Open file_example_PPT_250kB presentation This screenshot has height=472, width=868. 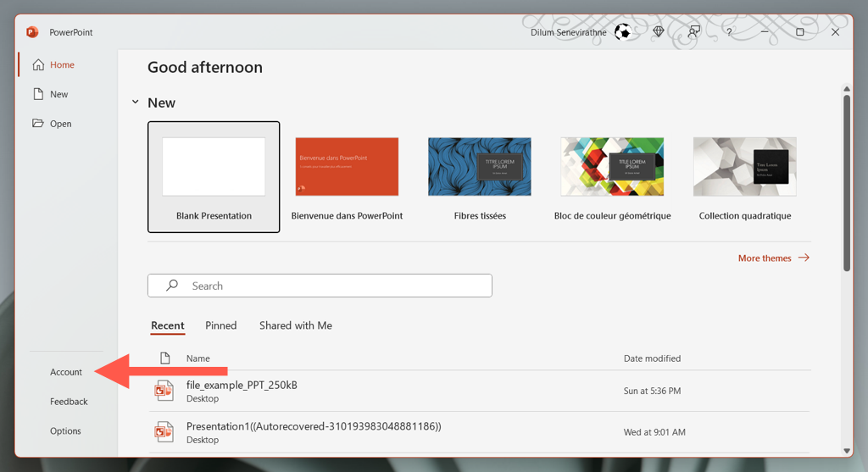pyautogui.click(x=480, y=391)
